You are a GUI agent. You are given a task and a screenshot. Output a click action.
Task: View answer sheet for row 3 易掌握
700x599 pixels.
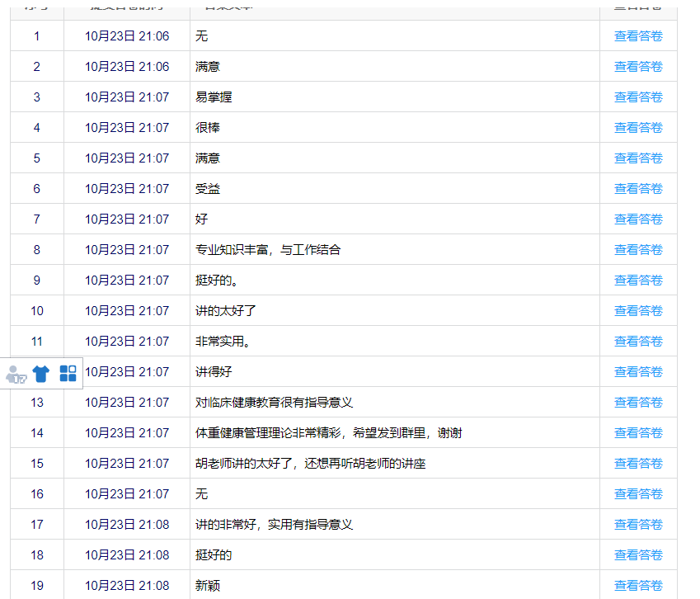tap(638, 97)
